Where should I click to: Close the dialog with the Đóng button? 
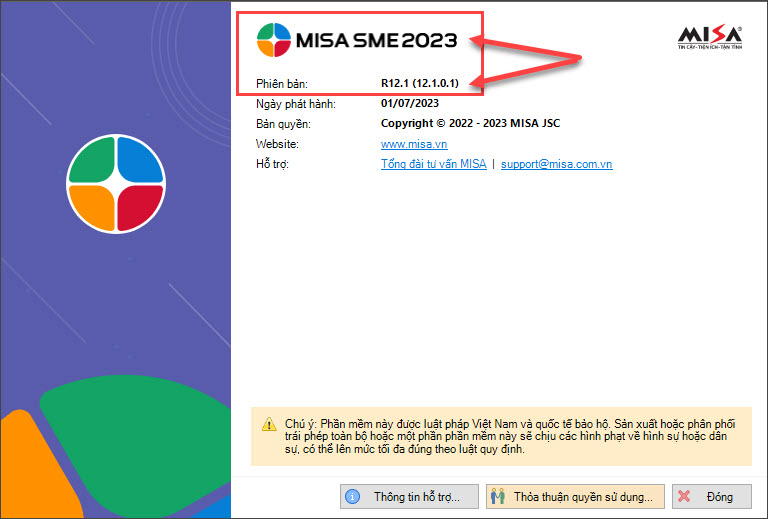pos(708,496)
